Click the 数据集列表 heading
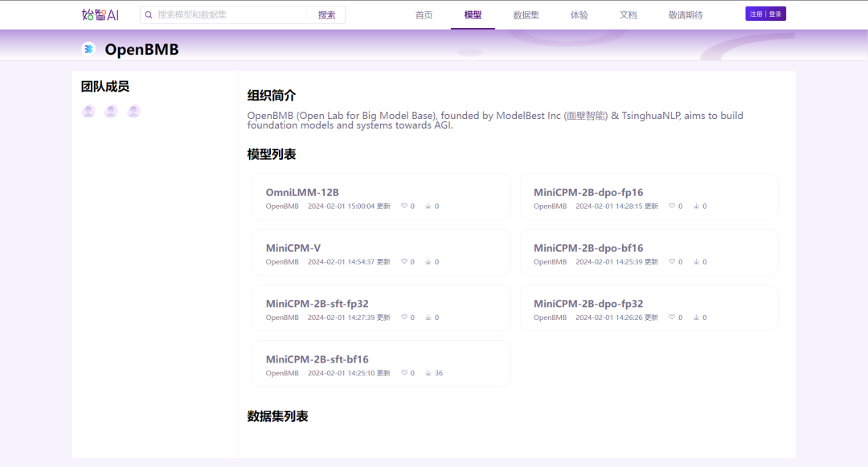The height and width of the screenshot is (467, 868). pyautogui.click(x=277, y=416)
